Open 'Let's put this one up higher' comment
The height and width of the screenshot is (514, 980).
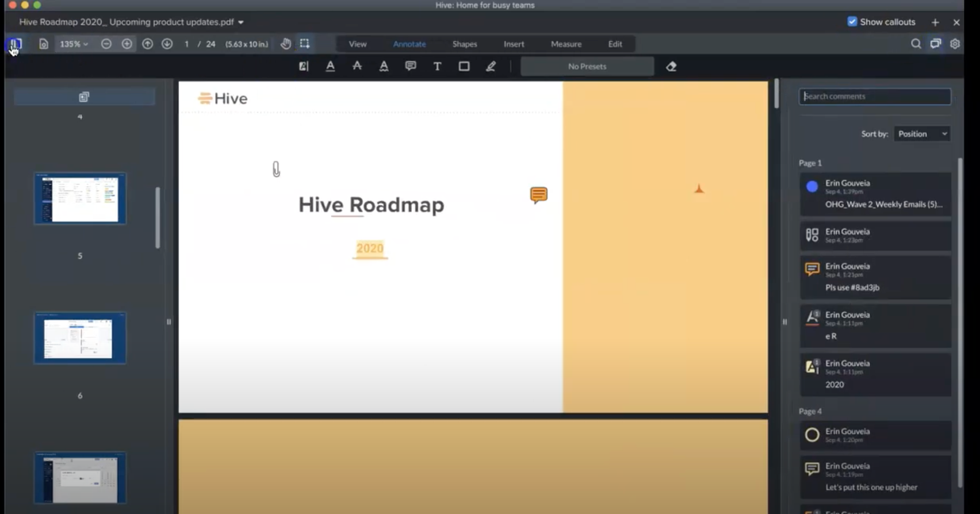pyautogui.click(x=875, y=477)
